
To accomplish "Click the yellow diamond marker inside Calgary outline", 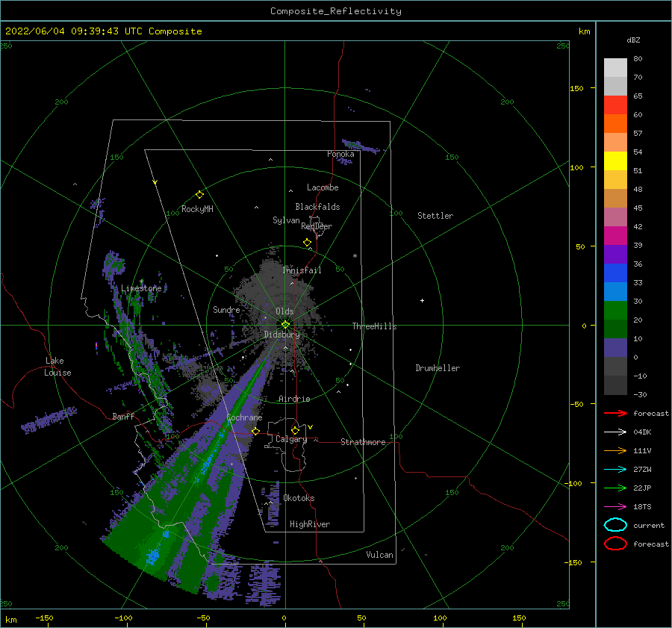I will click(295, 430).
